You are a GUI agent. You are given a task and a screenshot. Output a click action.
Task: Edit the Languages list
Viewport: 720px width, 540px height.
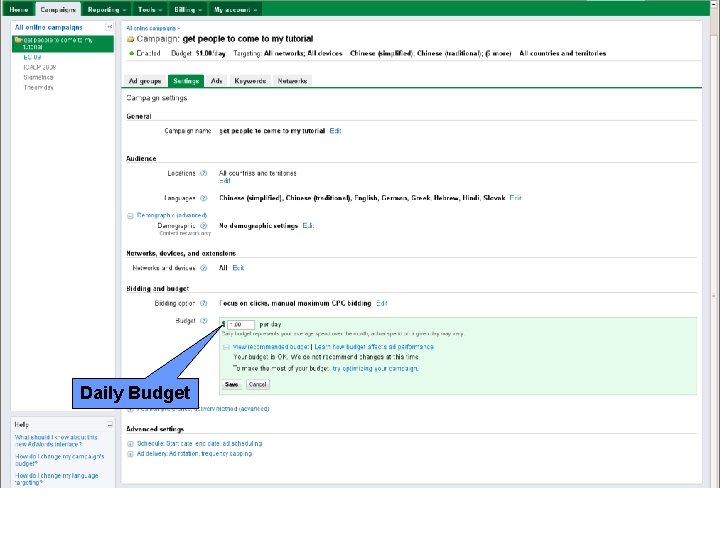click(x=515, y=198)
